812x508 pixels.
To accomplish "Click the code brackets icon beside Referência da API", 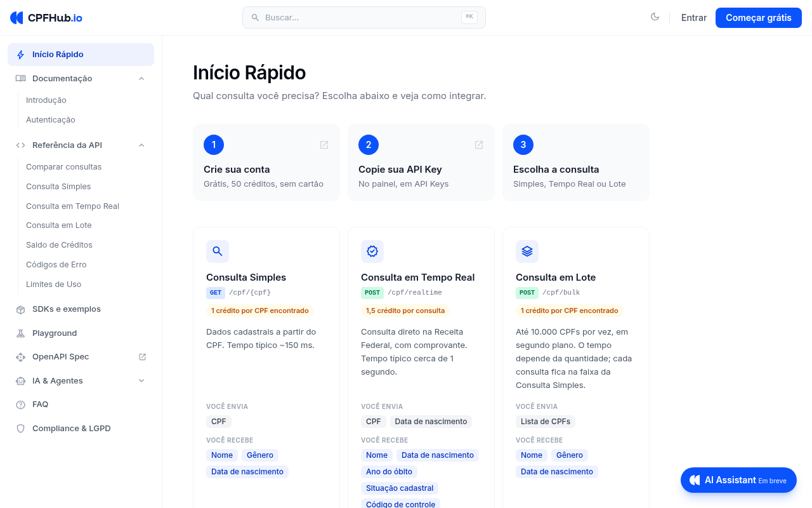I will pyautogui.click(x=21, y=145).
